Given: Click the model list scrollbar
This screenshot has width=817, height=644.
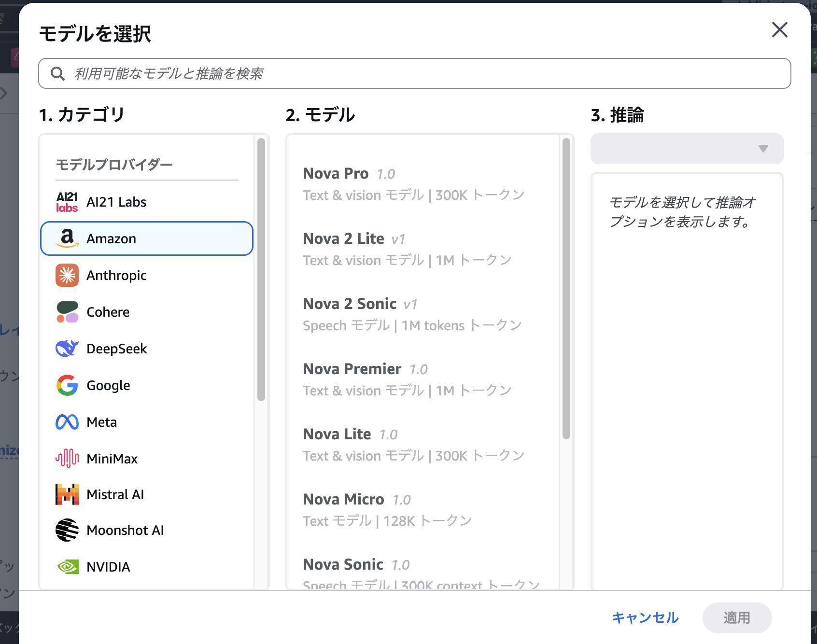Looking at the screenshot, I should tap(566, 290).
